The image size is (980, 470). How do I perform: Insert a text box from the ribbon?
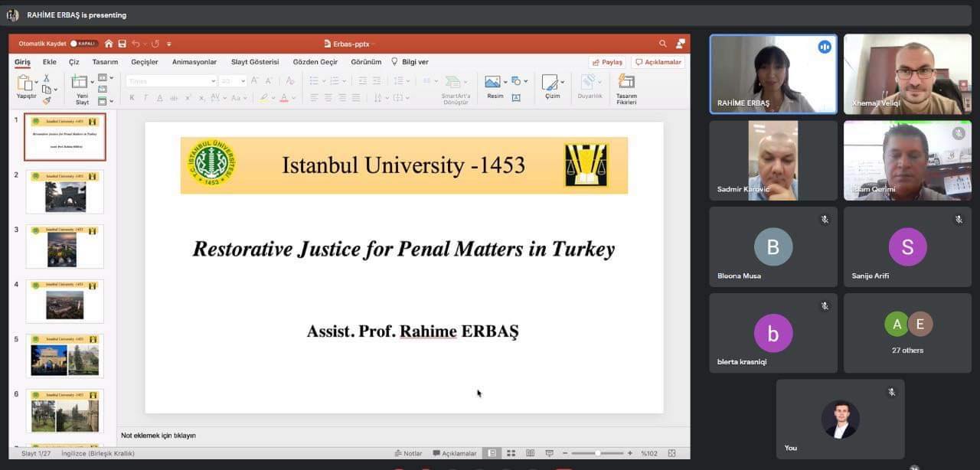click(x=516, y=98)
